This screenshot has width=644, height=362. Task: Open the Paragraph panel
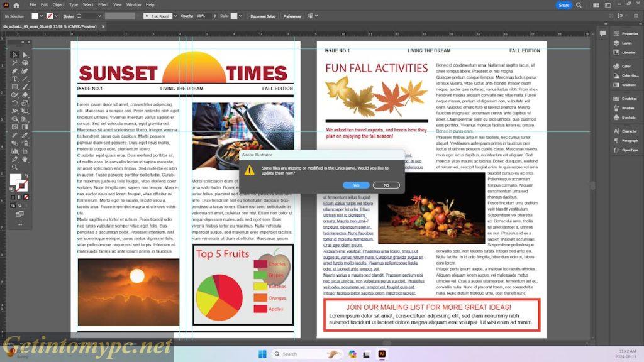coord(626,140)
